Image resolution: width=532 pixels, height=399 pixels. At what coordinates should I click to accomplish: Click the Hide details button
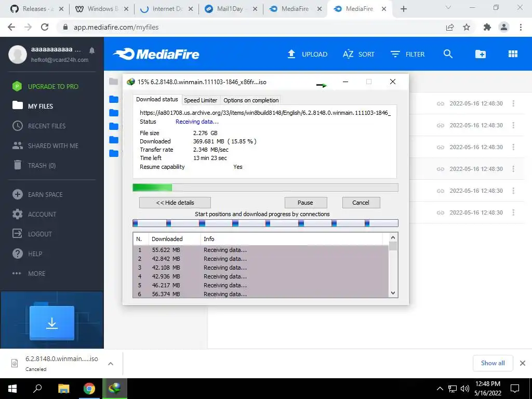pyautogui.click(x=175, y=203)
